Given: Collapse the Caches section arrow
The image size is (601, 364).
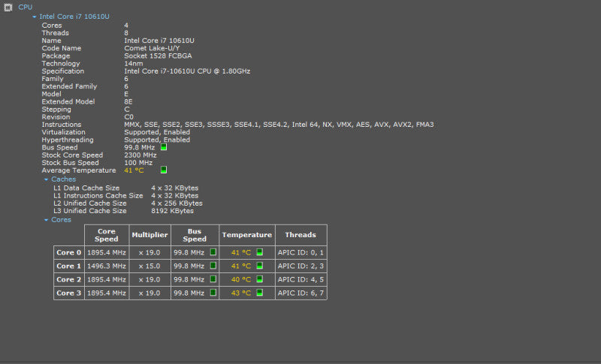Looking at the screenshot, I should click(x=46, y=179).
